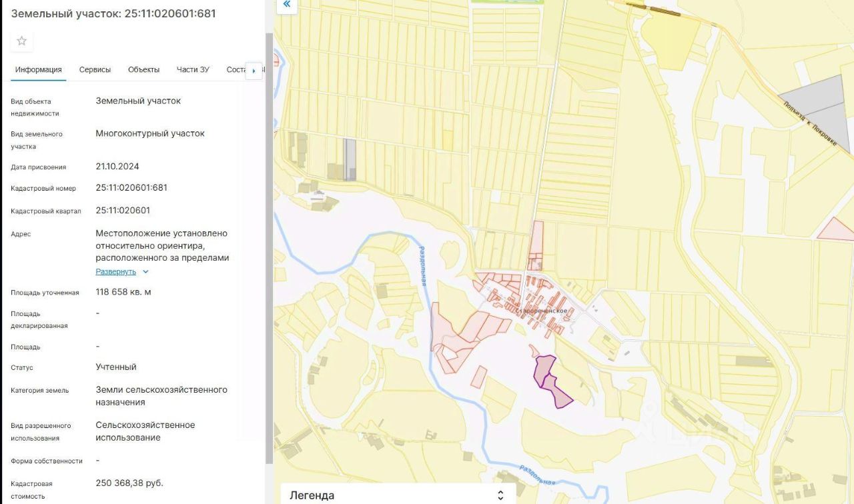Click the Старореченское village label on map

point(542,311)
